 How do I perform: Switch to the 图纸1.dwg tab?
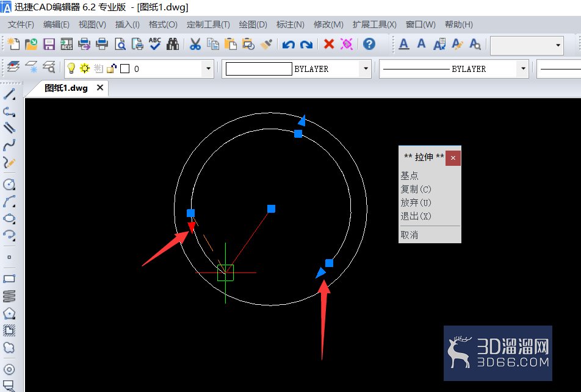pos(66,88)
